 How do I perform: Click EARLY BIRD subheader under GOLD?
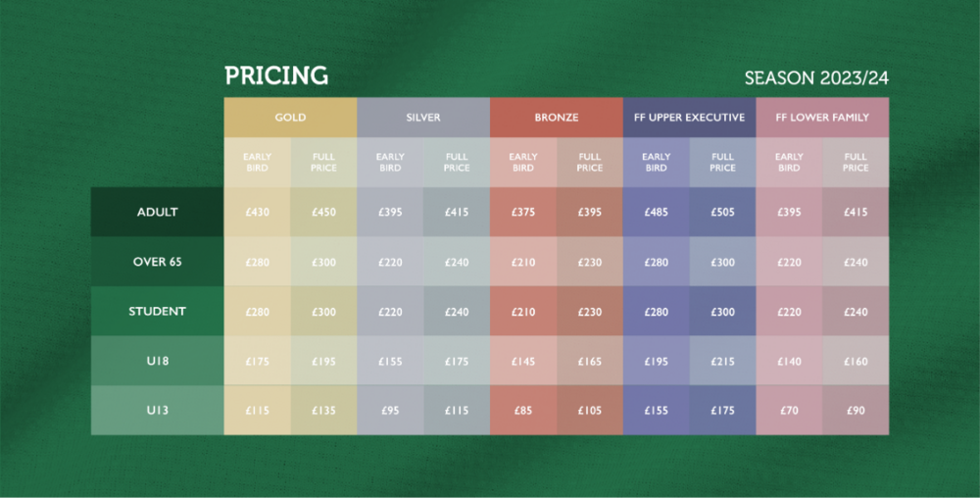pyautogui.click(x=257, y=162)
